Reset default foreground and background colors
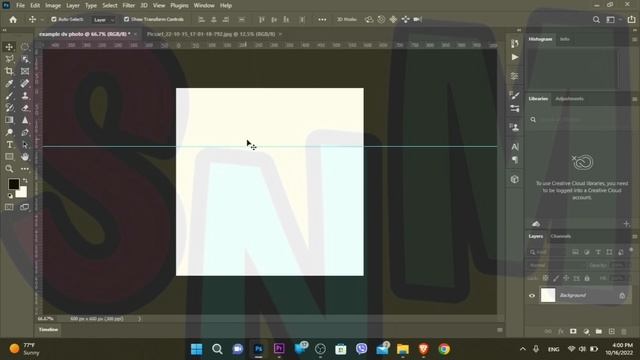The width and height of the screenshot is (640, 360). point(10,196)
